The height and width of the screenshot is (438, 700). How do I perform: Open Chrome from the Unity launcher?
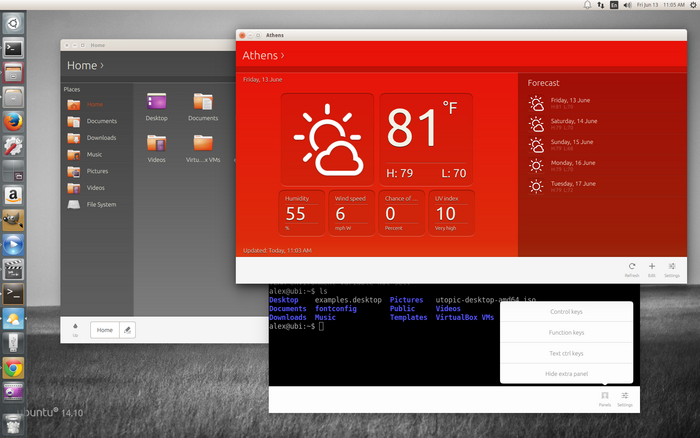pyautogui.click(x=13, y=368)
